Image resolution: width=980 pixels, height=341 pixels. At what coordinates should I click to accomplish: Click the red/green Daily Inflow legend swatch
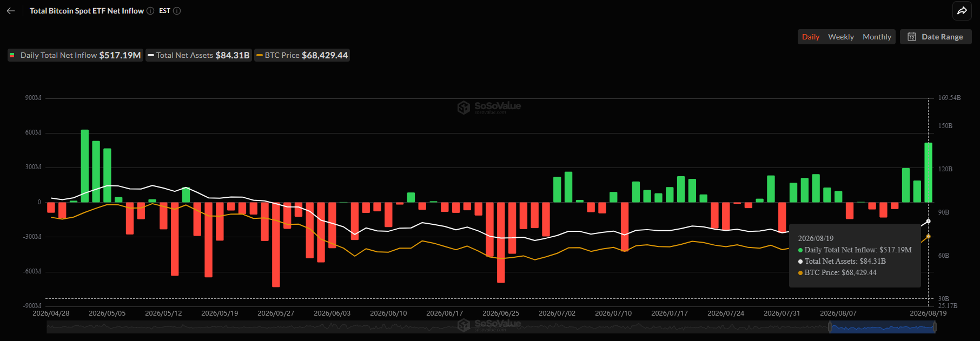(x=12, y=55)
